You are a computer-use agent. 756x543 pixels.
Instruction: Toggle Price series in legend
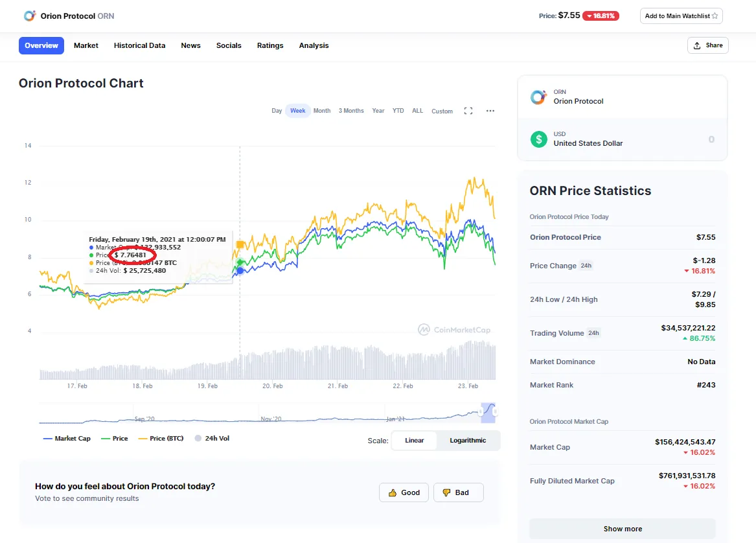click(115, 439)
